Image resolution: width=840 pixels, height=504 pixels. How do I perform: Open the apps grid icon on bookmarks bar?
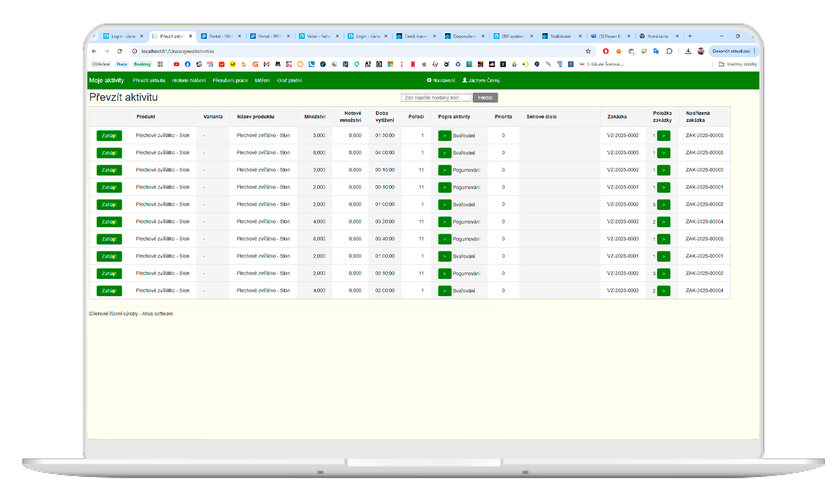tap(160, 64)
